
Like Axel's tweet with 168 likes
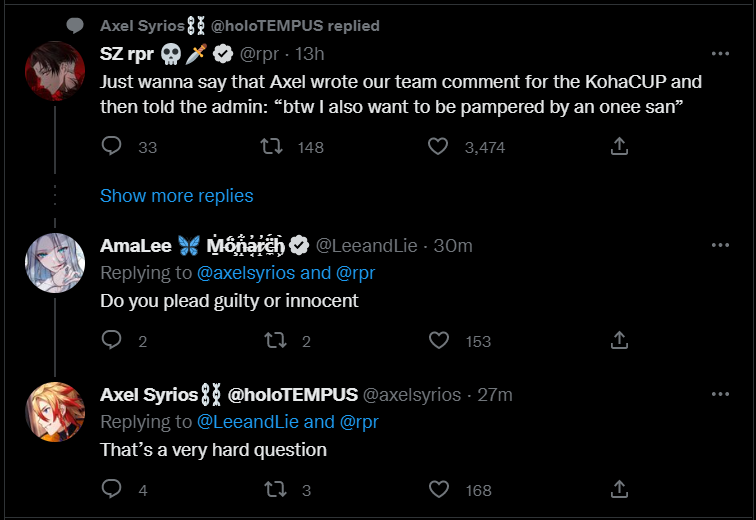pos(439,489)
